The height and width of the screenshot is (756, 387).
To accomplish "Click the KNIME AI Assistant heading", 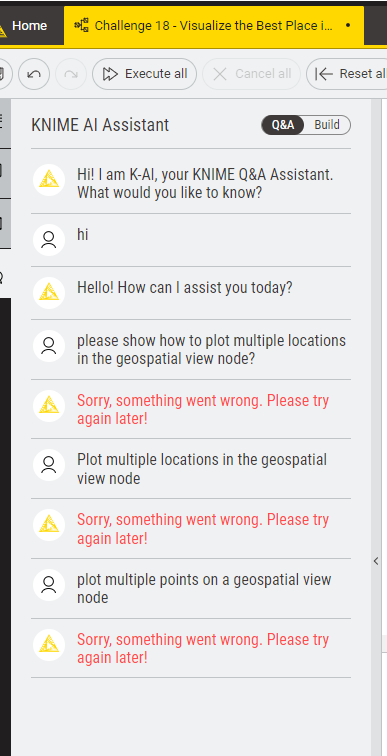I will pyautogui.click(x=100, y=125).
